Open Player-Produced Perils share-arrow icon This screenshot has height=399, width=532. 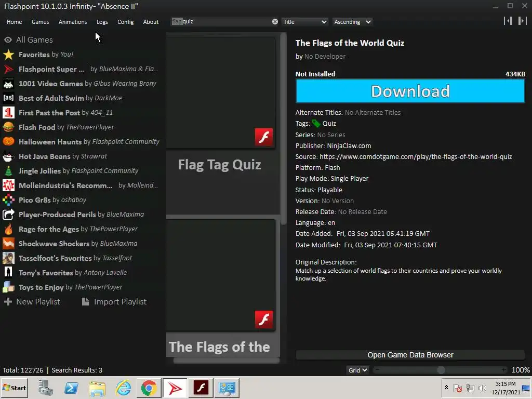(8, 215)
